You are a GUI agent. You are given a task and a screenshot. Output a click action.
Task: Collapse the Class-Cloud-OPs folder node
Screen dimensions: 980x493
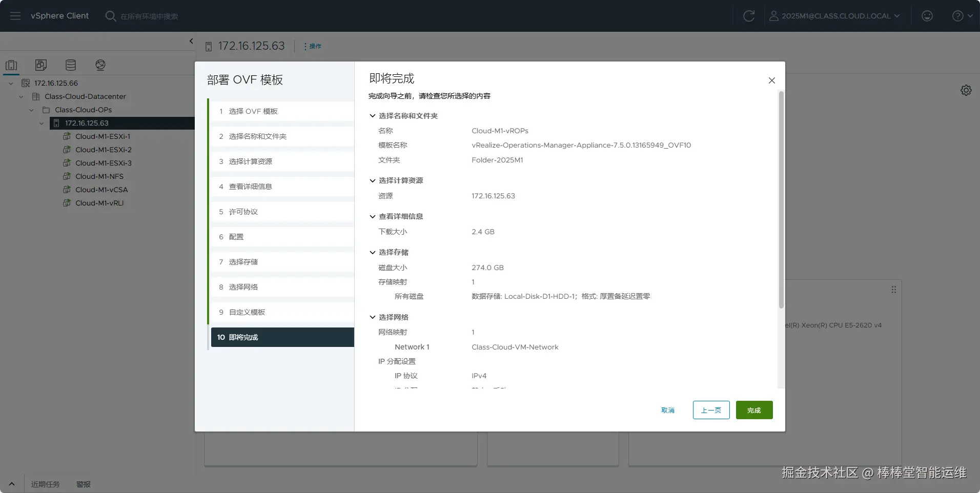[x=31, y=110]
